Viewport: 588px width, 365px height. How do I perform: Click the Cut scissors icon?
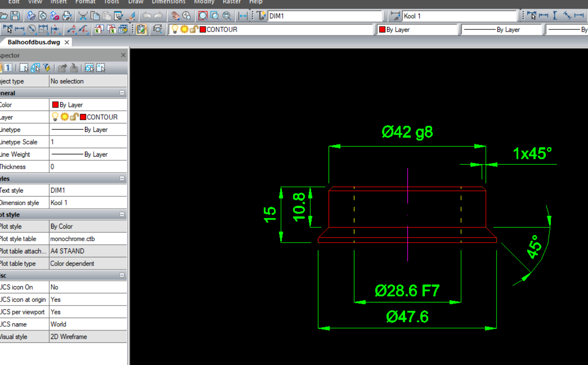(83, 16)
